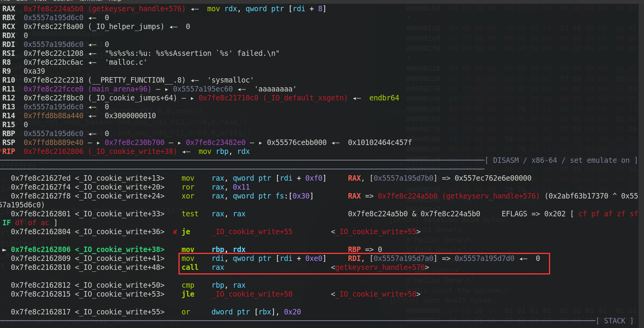The image size is (644, 328).
Task: Select the value 0x10102464c457f
Action: (380, 142)
